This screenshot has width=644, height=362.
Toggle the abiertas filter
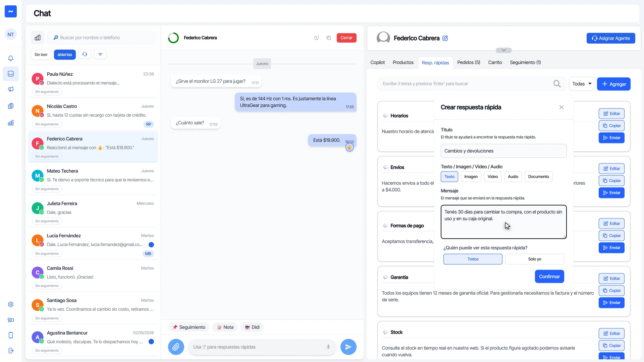click(x=65, y=55)
